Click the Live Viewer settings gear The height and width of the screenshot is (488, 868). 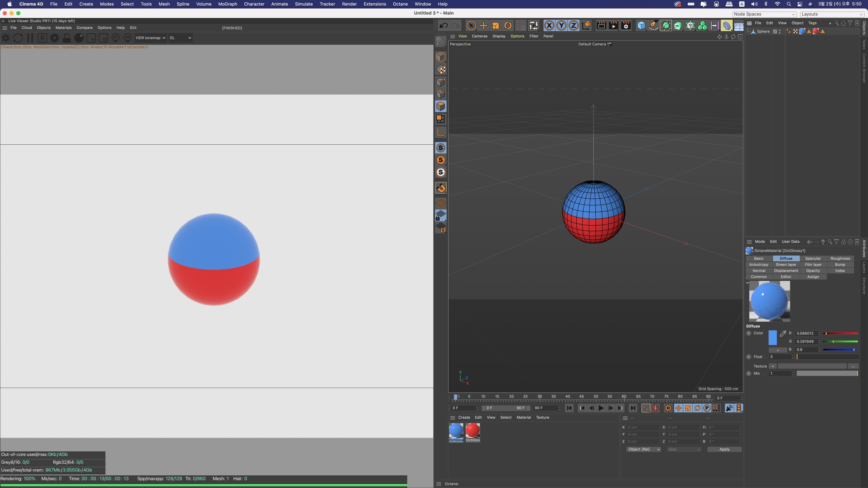coord(54,38)
